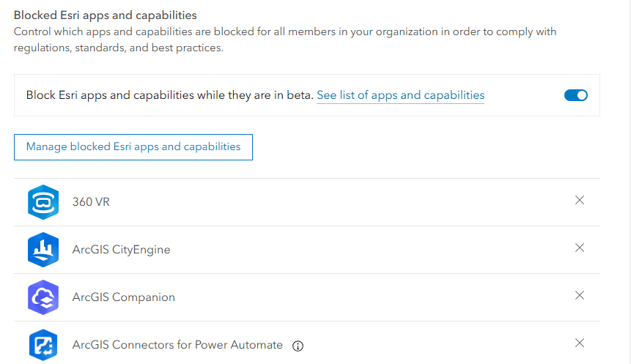631x364 pixels.
Task: Open See list of apps and capabilities link
Action: [x=400, y=95]
